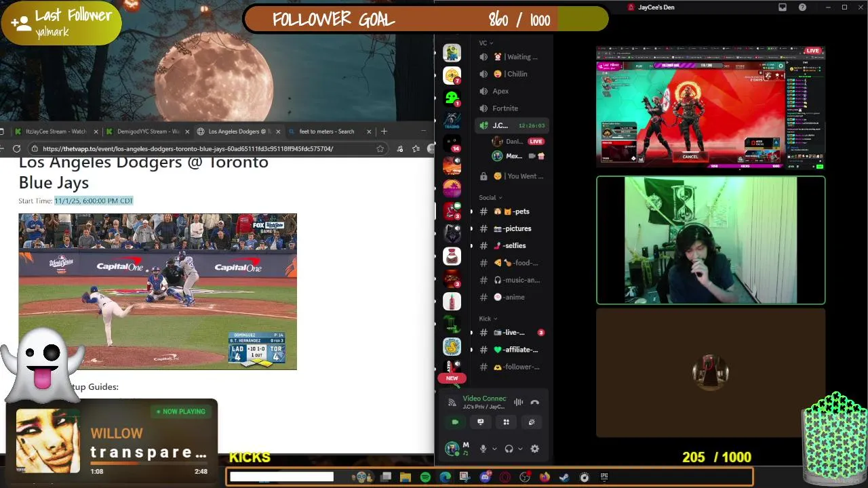Screen dimensions: 868x488
Task: Join the Apex voice channel
Action: [512, 91]
